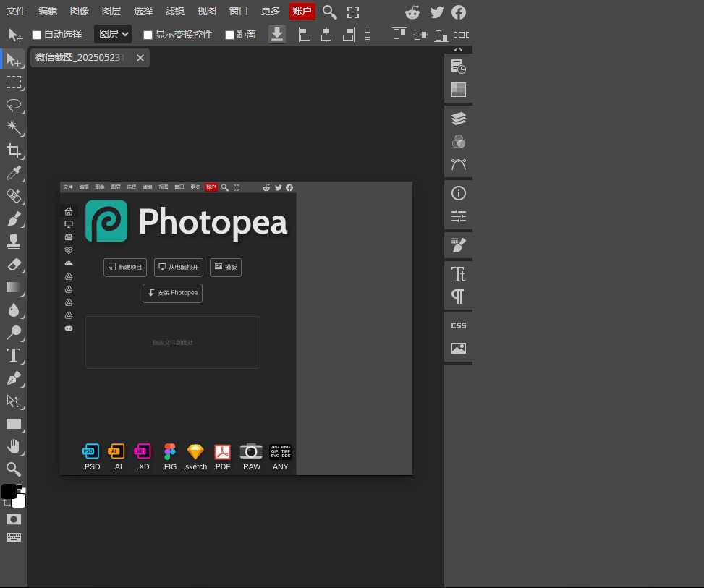704x588 pixels.
Task: Switch to the 微信截图_20250523 tab
Action: click(80, 57)
